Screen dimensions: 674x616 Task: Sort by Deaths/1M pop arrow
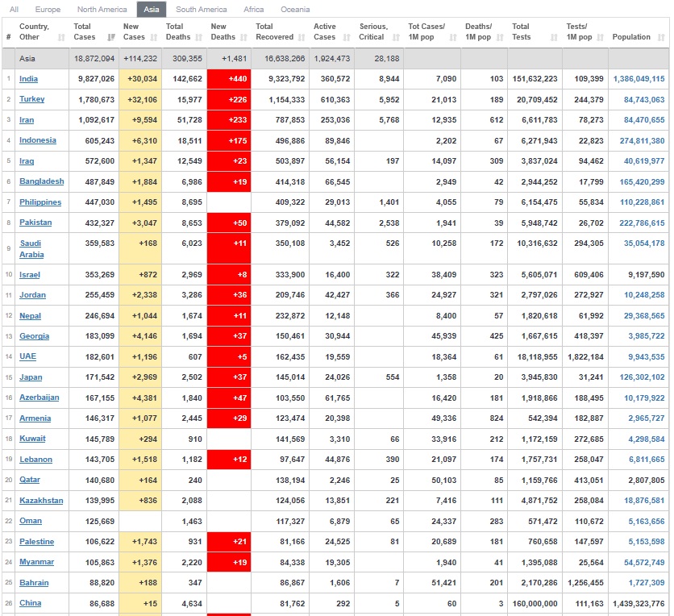pos(500,37)
